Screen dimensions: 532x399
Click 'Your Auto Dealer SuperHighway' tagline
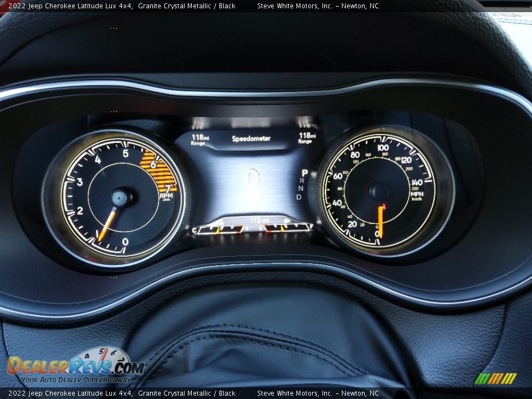click(x=76, y=380)
